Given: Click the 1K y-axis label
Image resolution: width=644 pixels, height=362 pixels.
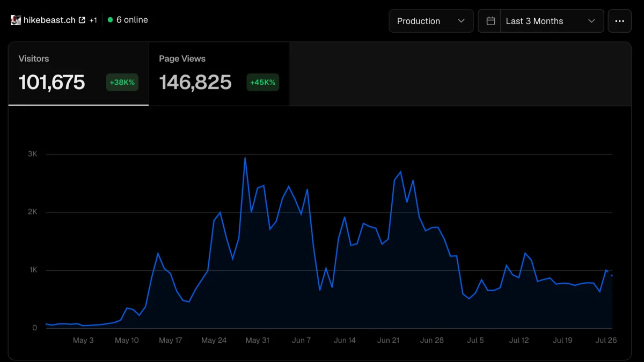Looking at the screenshot, I should coord(33,270).
